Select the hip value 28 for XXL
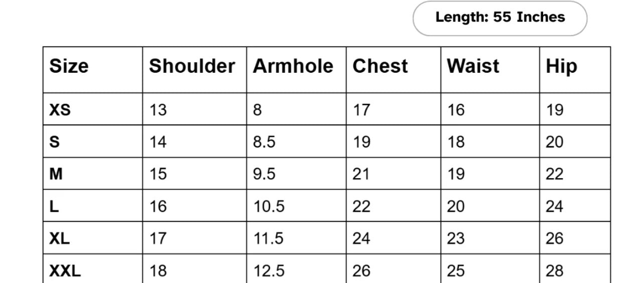Screen dimensions: 644x283 tap(555, 271)
